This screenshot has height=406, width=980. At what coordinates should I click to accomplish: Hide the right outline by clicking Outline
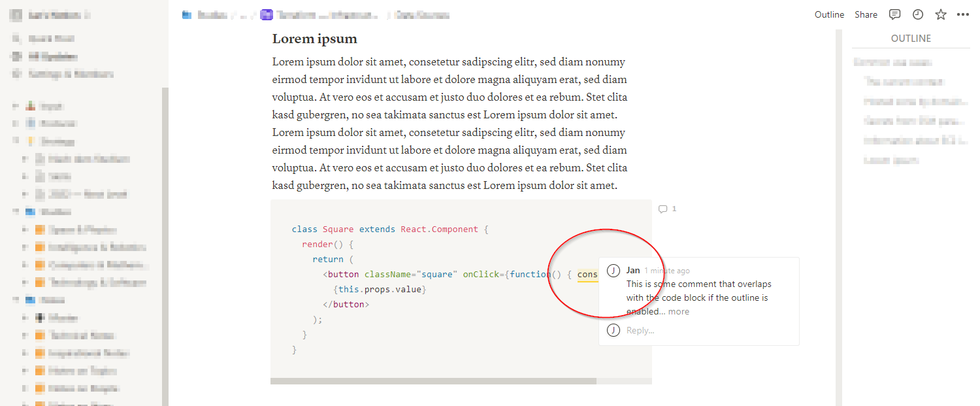[x=829, y=14]
